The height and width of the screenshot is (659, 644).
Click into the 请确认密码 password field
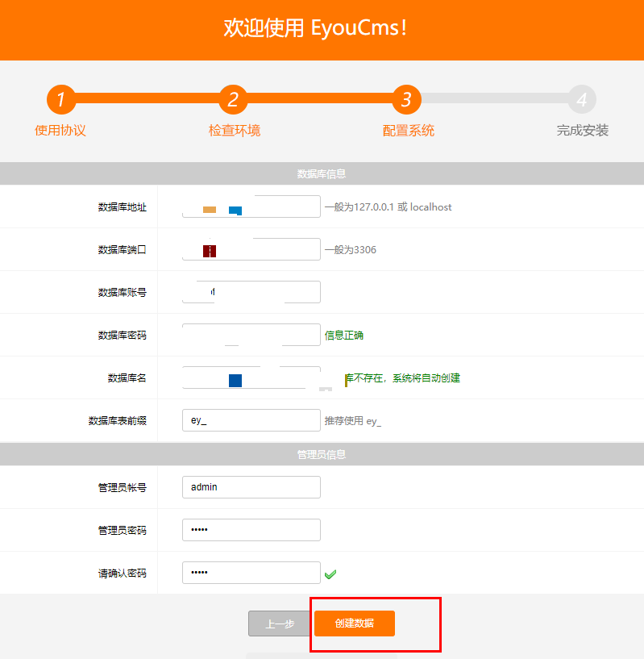251,573
